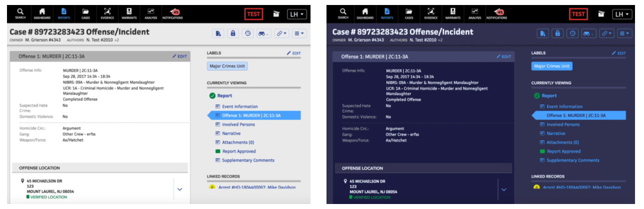This screenshot has width=644, height=209.
Task: Open Analysis chart icon in dark theme
Action: point(475,13)
